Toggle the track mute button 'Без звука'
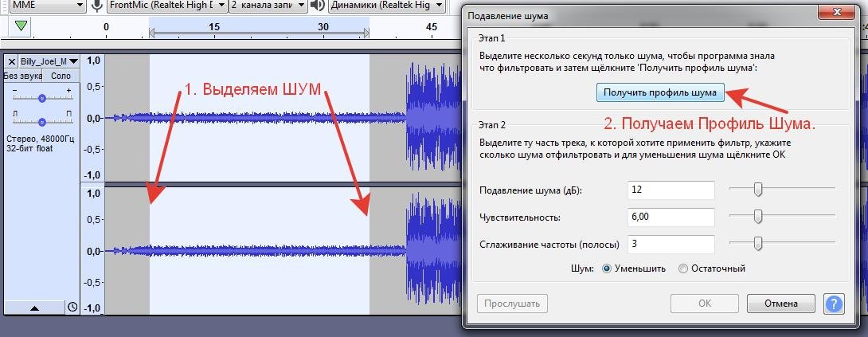This screenshot has height=337, width=868. [22, 76]
